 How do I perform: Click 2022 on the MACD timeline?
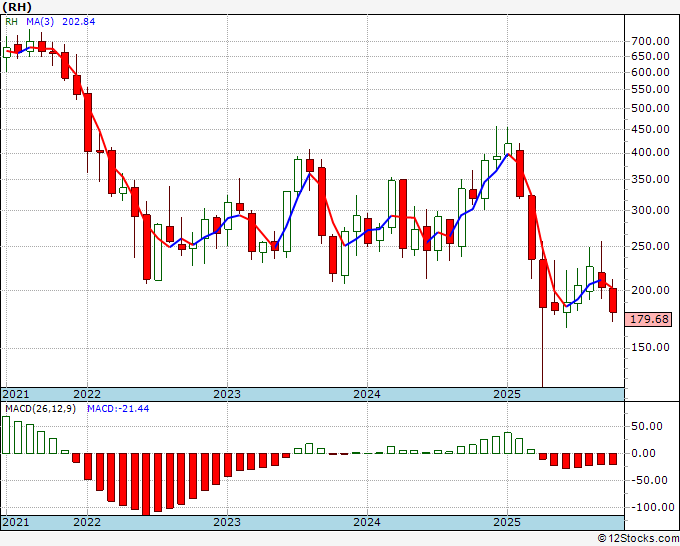point(87,522)
